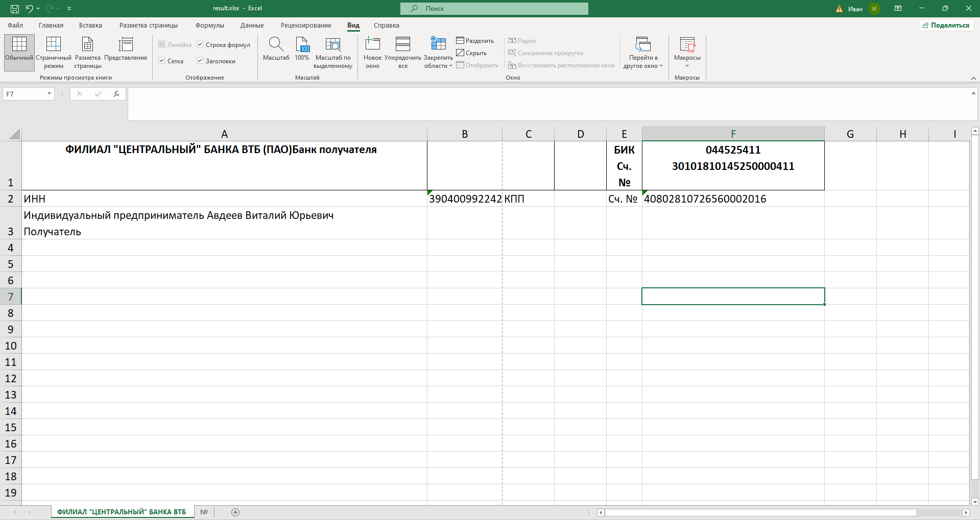Click Arrange All (Упорядочить все)

(x=403, y=53)
